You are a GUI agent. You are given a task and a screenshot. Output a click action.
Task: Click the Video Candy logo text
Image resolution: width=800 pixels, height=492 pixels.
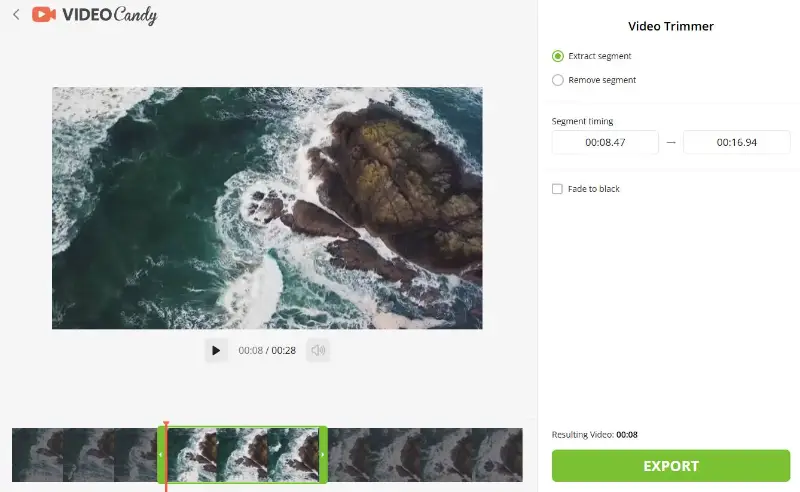(110, 15)
